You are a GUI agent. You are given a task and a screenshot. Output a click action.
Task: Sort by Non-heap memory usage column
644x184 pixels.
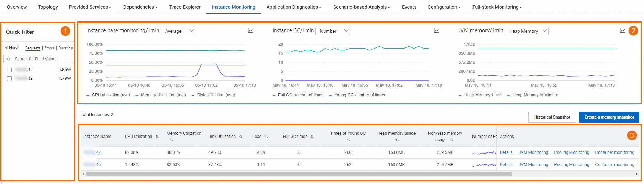click(x=451, y=140)
